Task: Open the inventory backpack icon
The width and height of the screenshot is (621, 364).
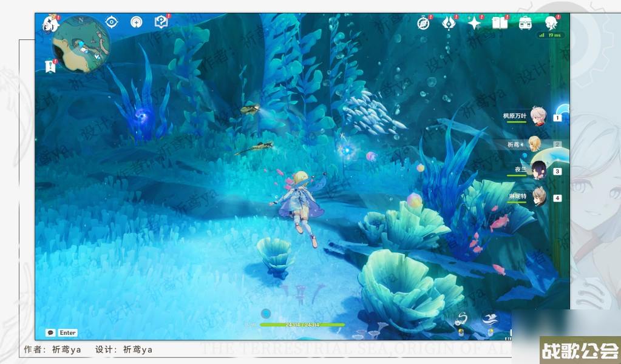Action: coord(525,23)
